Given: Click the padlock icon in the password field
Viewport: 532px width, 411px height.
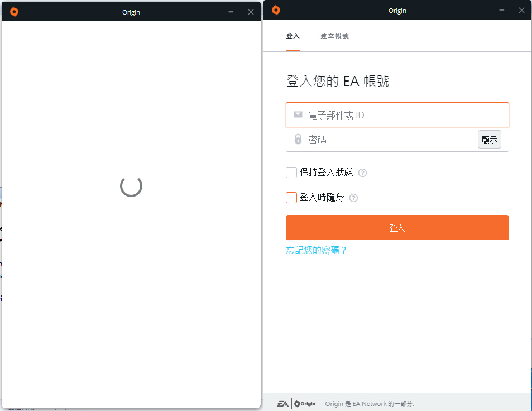Looking at the screenshot, I should pyautogui.click(x=298, y=139).
